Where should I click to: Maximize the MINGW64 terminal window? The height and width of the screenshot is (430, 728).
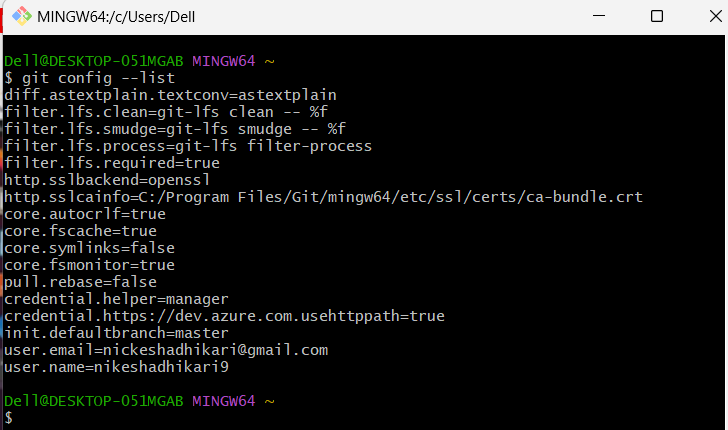(x=656, y=16)
